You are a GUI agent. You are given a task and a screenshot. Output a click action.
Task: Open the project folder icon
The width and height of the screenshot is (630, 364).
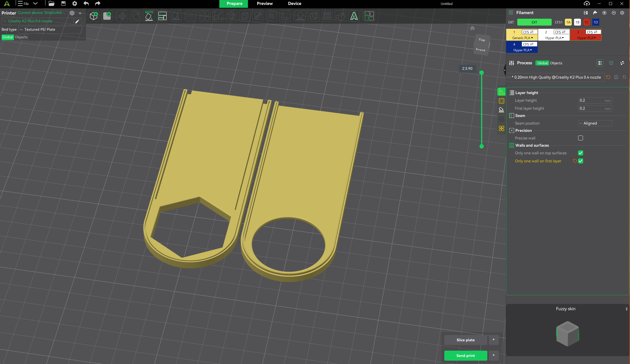tap(52, 3)
